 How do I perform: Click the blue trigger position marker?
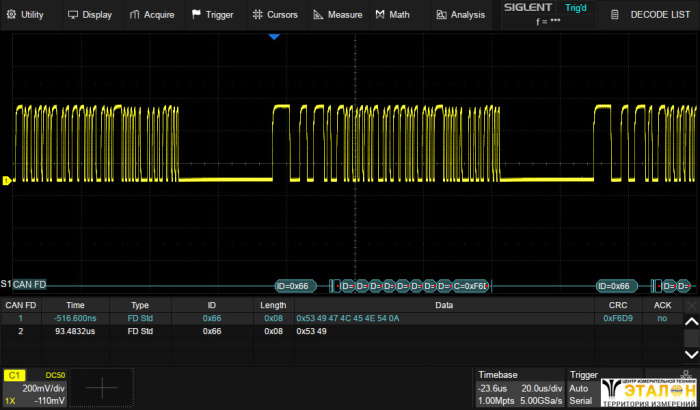(274, 37)
